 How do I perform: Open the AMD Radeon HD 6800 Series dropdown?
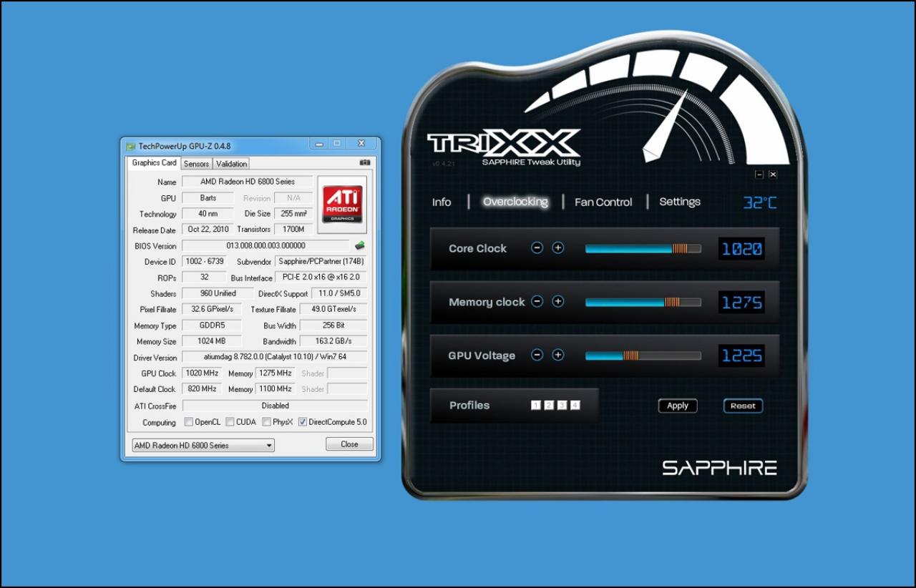(x=203, y=445)
